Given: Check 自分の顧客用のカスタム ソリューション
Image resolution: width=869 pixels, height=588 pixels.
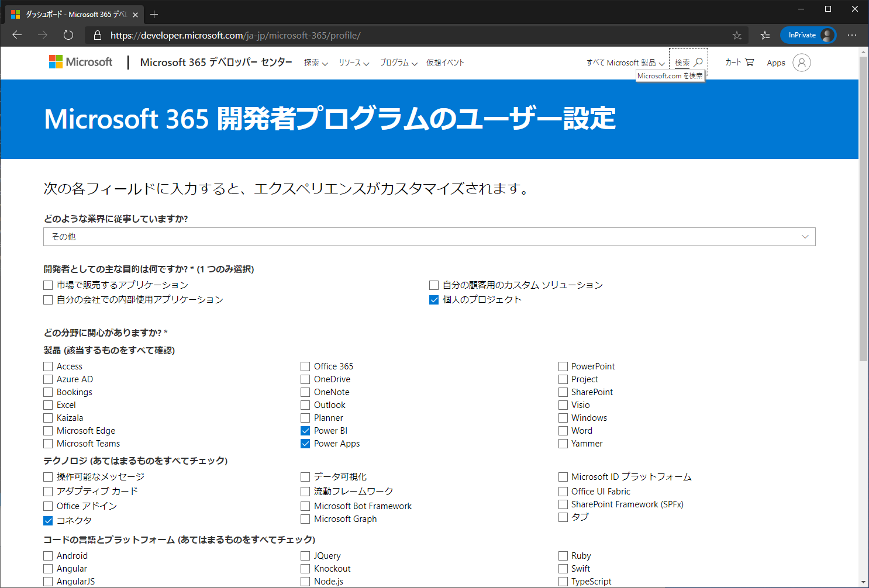Looking at the screenshot, I should pyautogui.click(x=434, y=285).
